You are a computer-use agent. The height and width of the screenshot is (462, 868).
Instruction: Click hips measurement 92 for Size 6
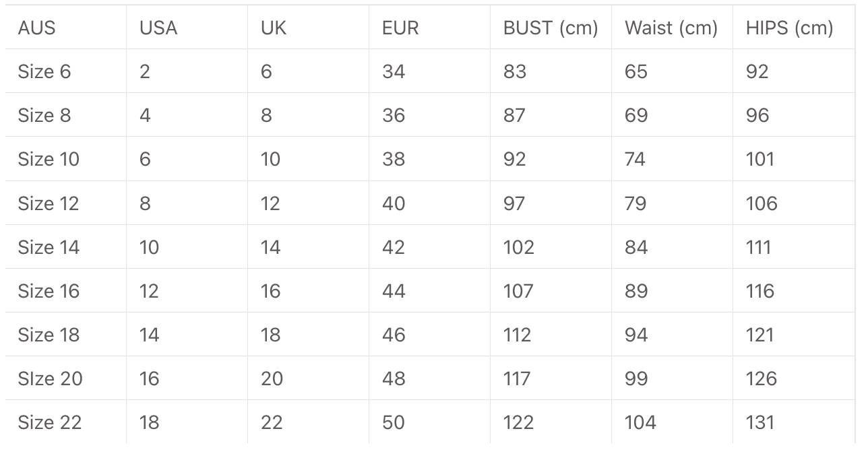pyautogui.click(x=757, y=72)
